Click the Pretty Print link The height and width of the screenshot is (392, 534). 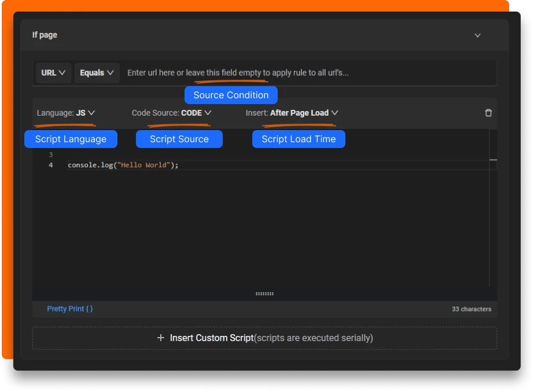point(70,309)
